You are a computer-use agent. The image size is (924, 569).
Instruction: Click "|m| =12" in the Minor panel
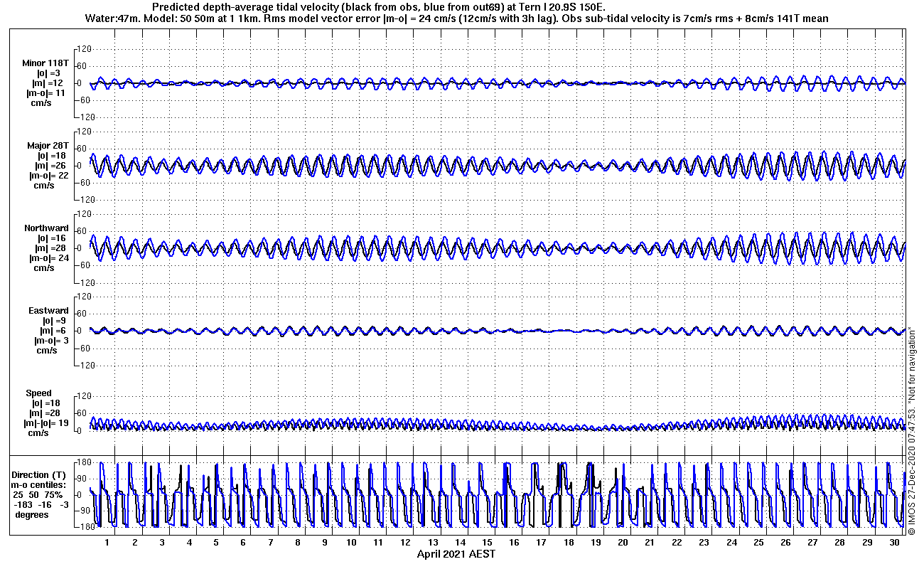[48, 83]
